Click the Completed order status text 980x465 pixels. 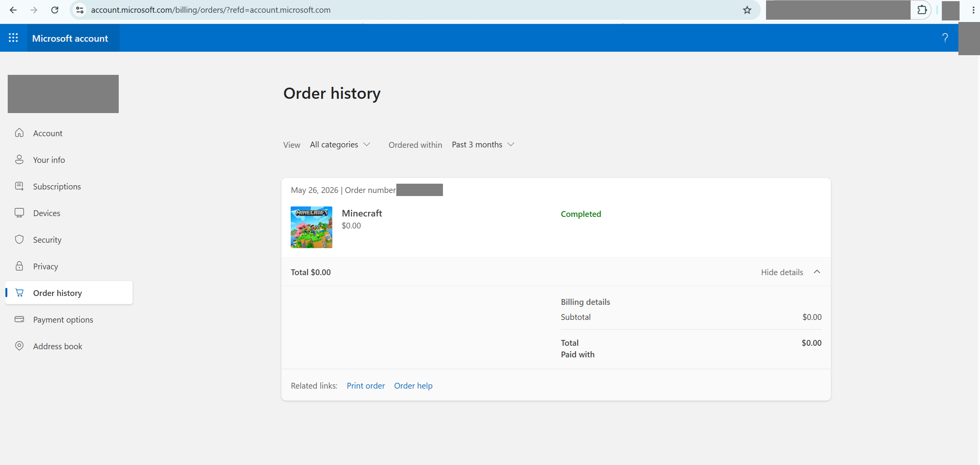(581, 214)
